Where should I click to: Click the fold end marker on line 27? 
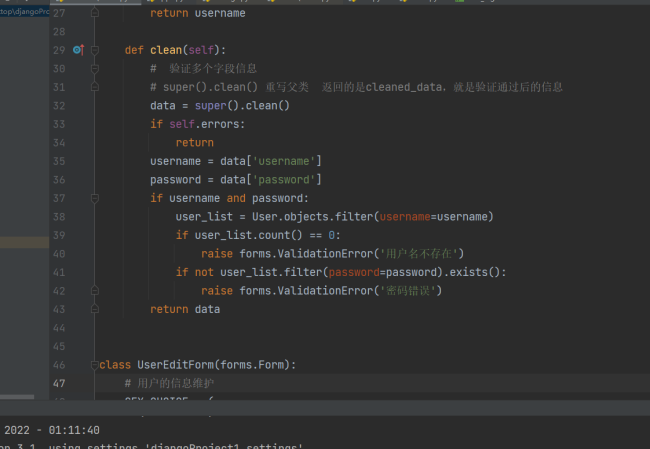click(95, 13)
